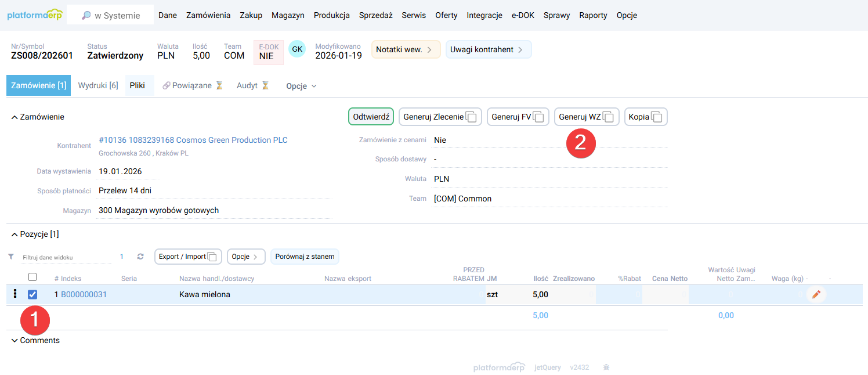Click the Generuj WZ button
868x375 pixels.
click(x=586, y=116)
